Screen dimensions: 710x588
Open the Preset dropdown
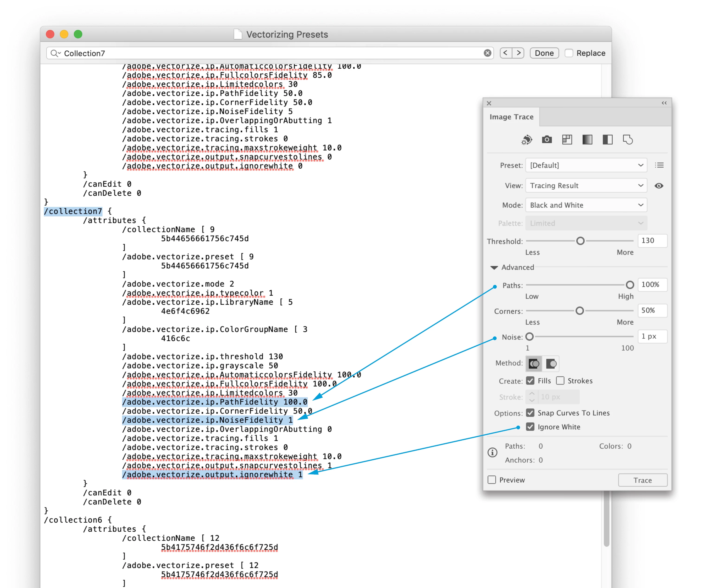click(x=586, y=165)
